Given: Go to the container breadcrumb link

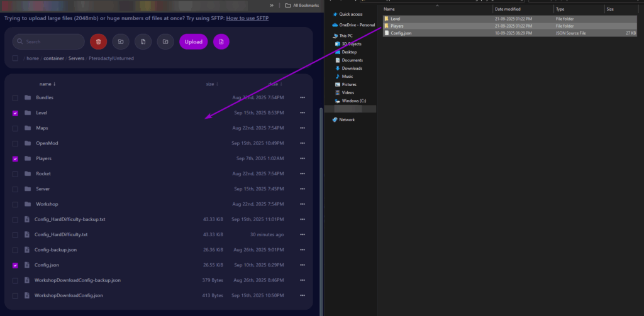Looking at the screenshot, I should (x=54, y=58).
